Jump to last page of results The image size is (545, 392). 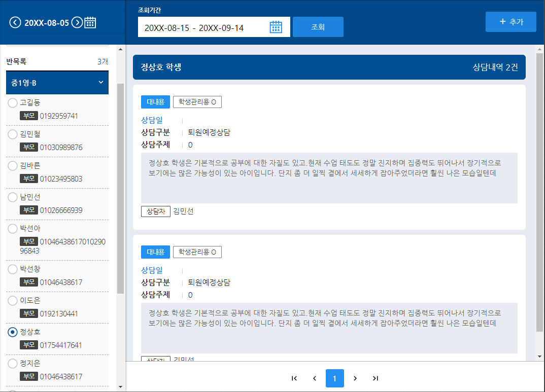[376, 378]
